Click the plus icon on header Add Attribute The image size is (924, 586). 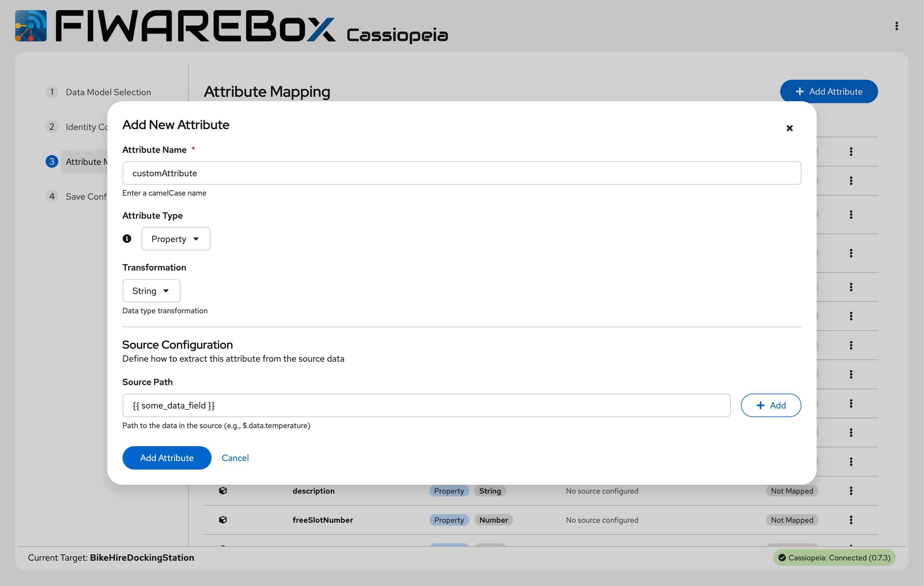(800, 91)
